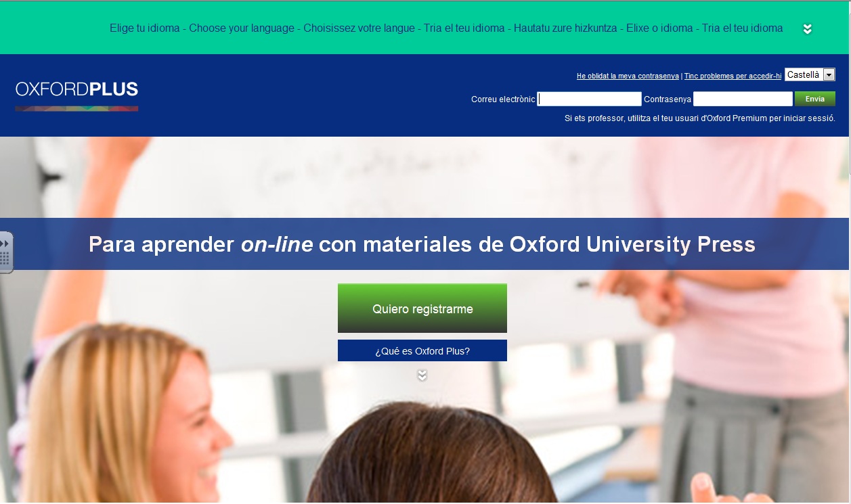Image resolution: width=851 pixels, height=504 pixels.
Task: Click the 'Quiero registrarme' button
Action: (x=422, y=309)
